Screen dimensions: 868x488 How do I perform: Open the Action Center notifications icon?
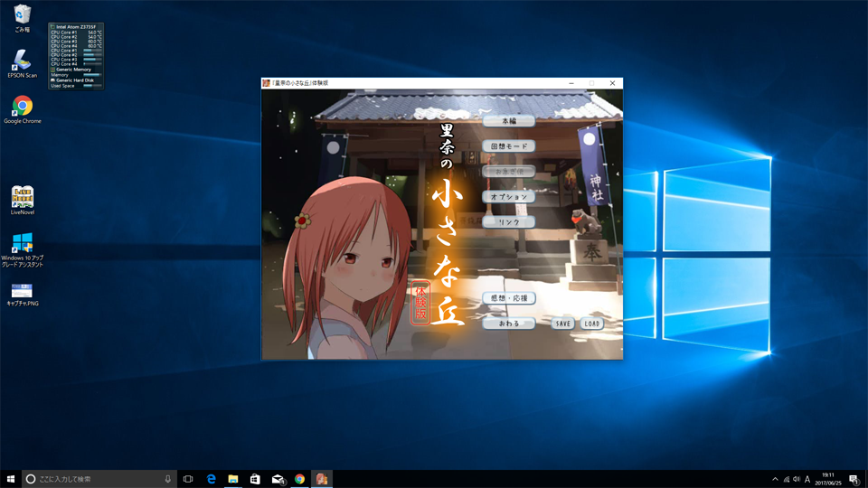click(854, 479)
